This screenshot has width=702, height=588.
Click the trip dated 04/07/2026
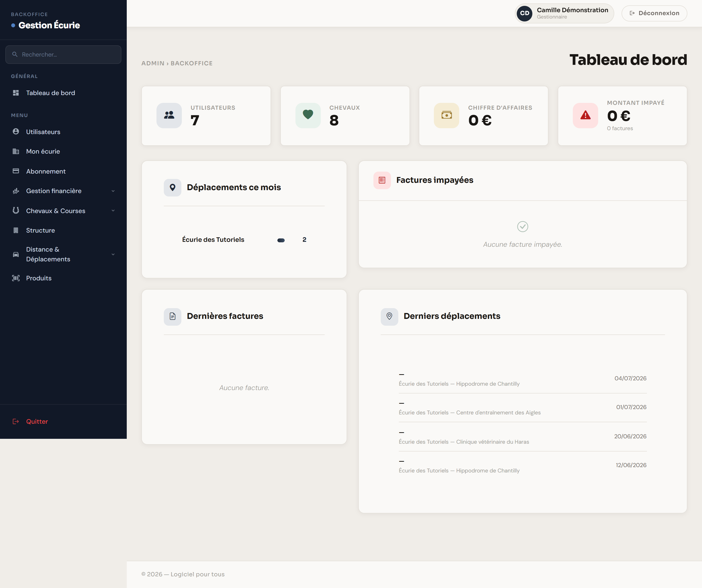523,379
